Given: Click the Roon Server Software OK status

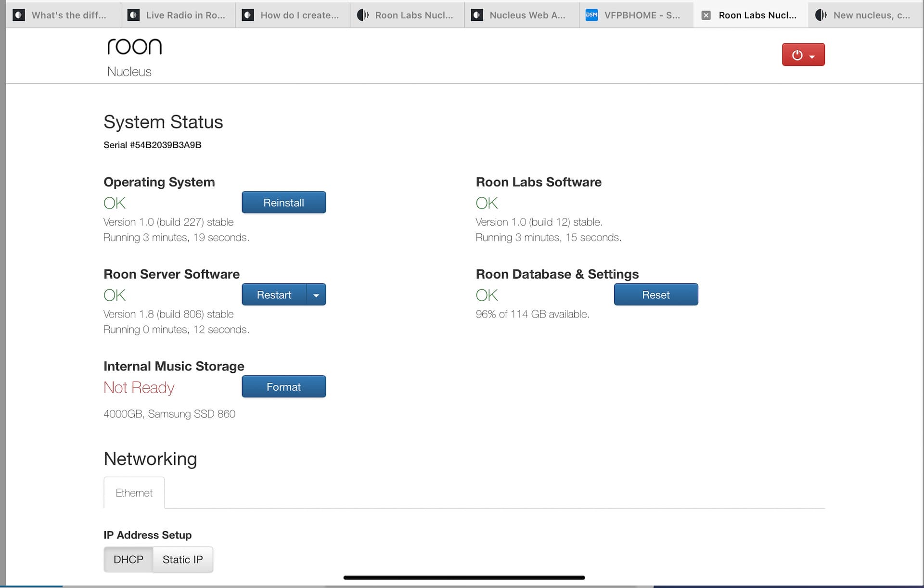Looking at the screenshot, I should point(115,295).
